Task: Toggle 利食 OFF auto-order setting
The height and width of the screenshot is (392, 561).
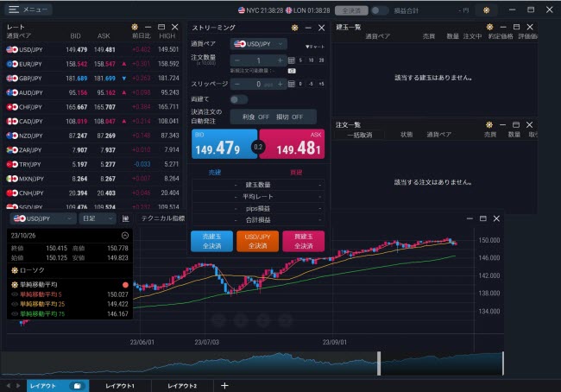Action: tap(255, 117)
